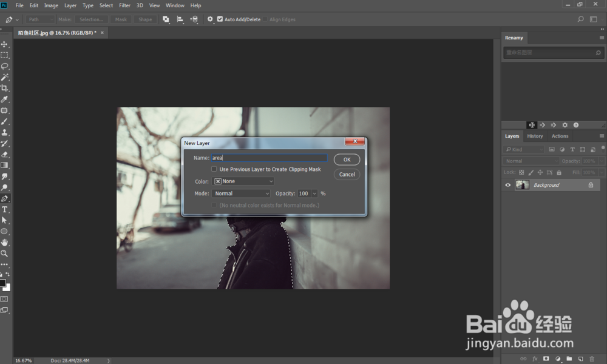This screenshot has height=364, width=607.
Task: Open the workspace switcher icon
Action: 594,19
